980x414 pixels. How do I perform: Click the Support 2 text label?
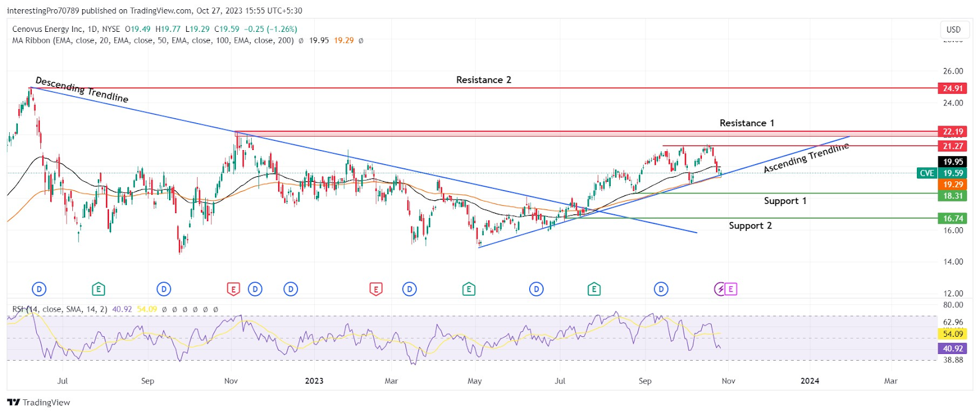point(750,225)
